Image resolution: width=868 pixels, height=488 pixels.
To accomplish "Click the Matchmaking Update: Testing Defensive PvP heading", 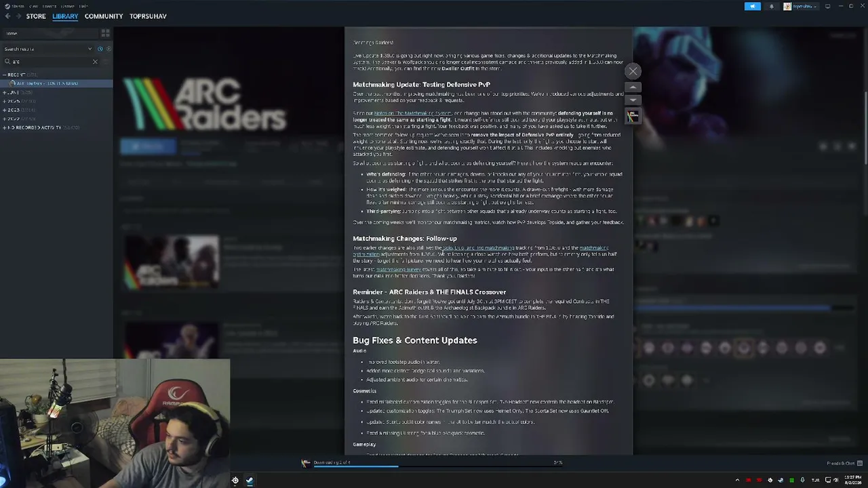I will 421,85.
